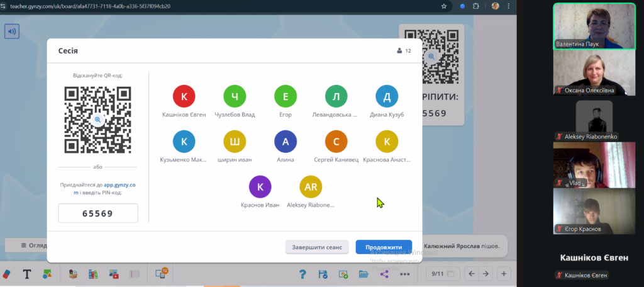Open the connected devices icon with badge
The image size is (644, 287).
[160, 274]
